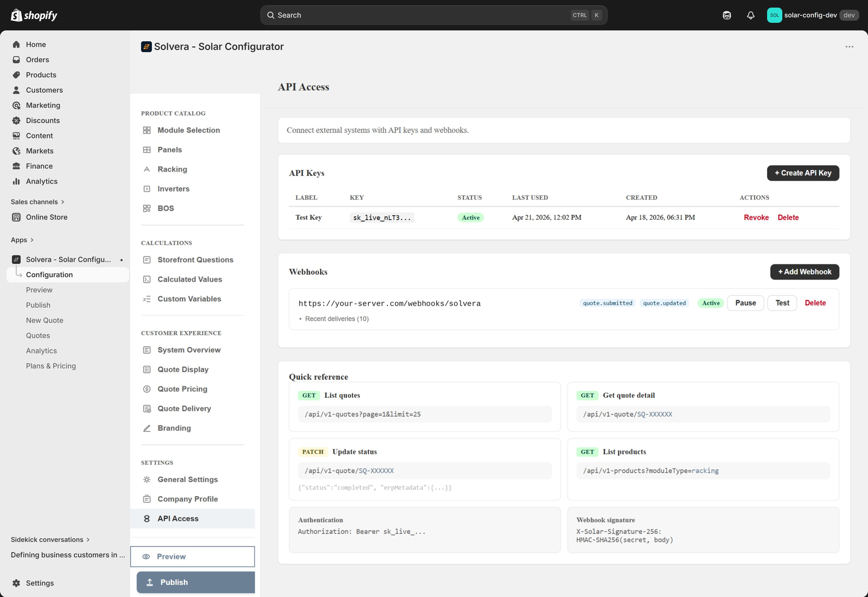Click the BOS icon
This screenshot has height=597, width=868.
click(x=146, y=208)
